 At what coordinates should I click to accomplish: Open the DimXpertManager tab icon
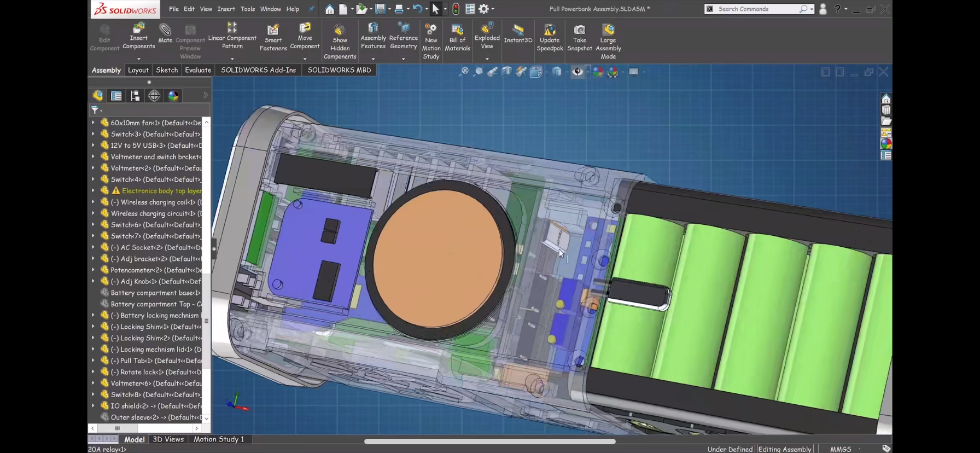[x=154, y=96]
